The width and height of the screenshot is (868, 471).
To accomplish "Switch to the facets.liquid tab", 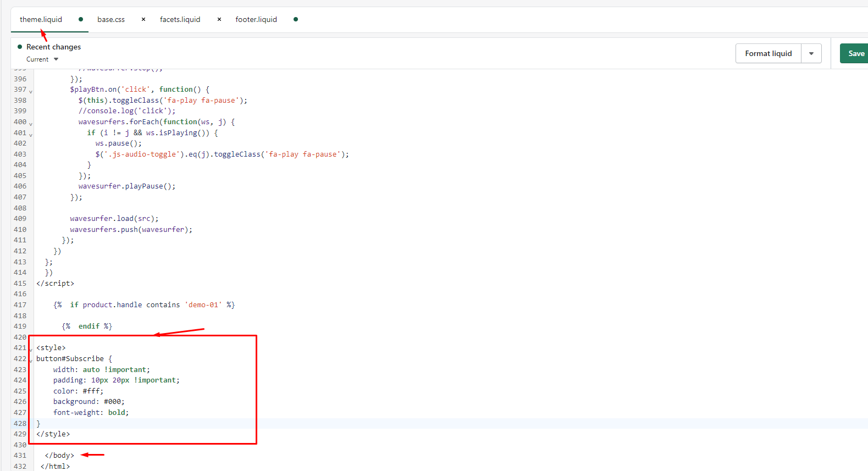I will [x=180, y=19].
